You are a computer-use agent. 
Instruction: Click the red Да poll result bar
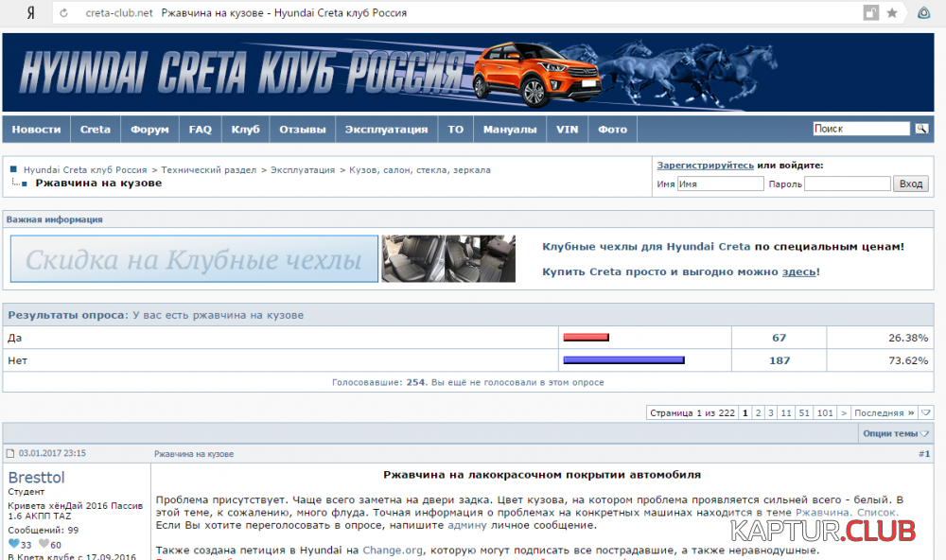(x=586, y=338)
